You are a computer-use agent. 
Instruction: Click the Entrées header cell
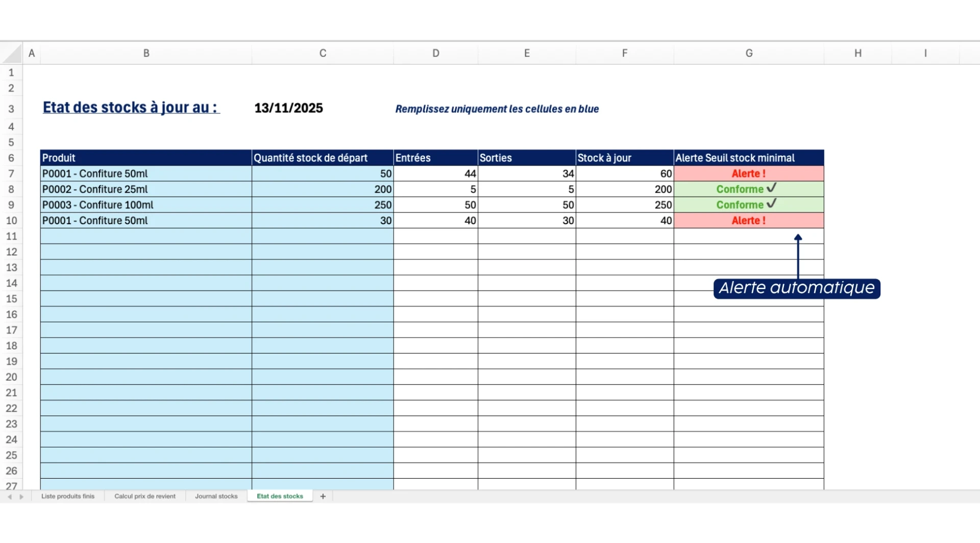(436, 158)
